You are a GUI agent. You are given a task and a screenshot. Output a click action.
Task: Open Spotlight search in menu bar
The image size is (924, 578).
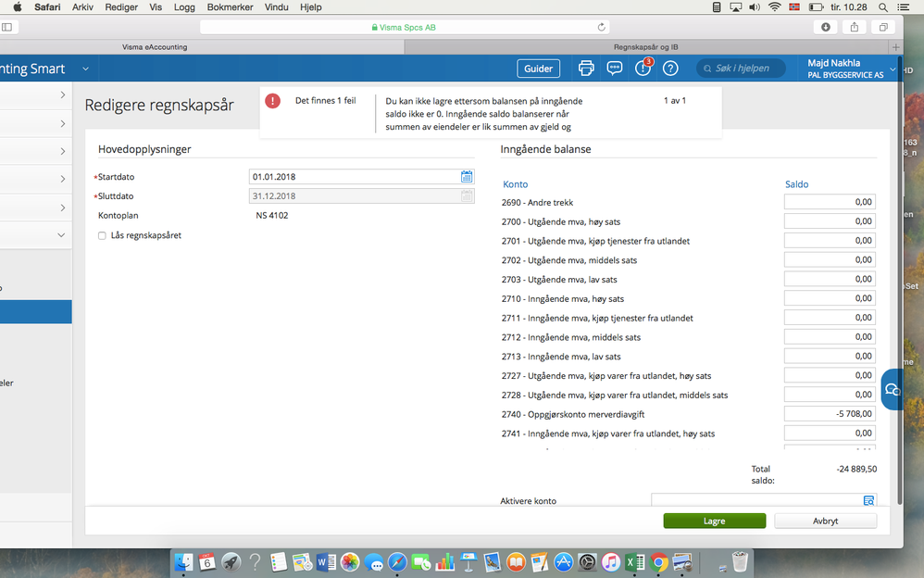[882, 7]
